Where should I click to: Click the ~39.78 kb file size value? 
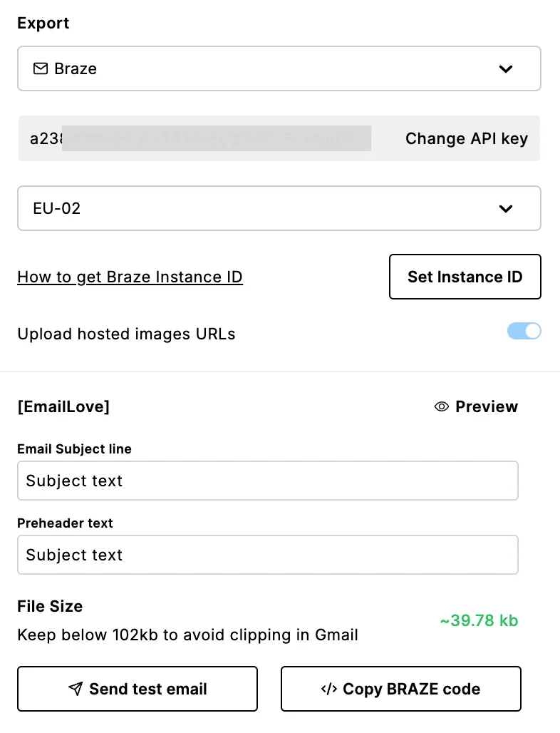pyautogui.click(x=479, y=621)
